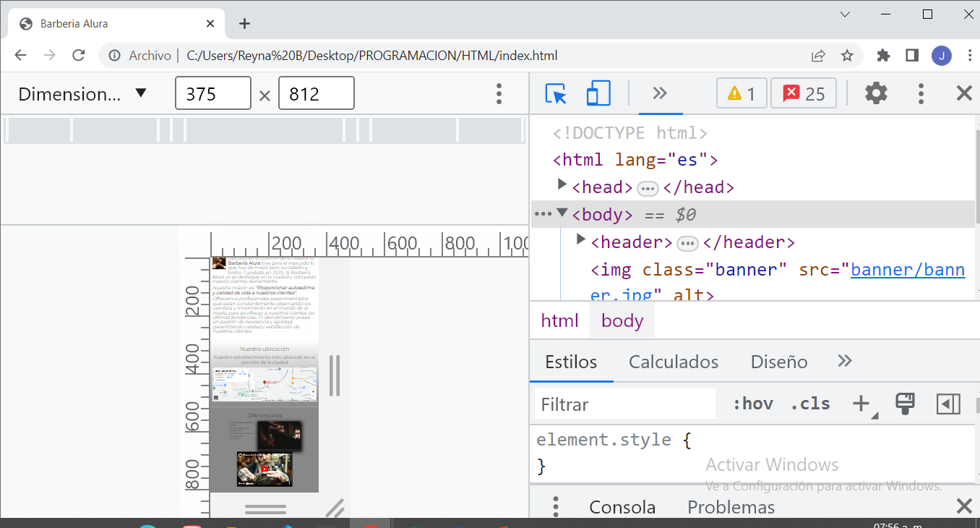Switch to the Consola drawer tab
980x528 pixels.
622,507
